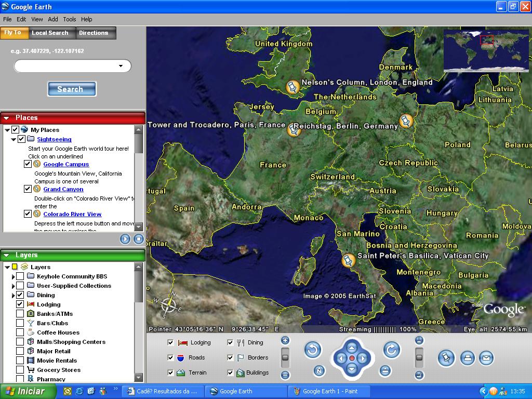
Task: Click the zoom out minus button
Action: click(x=285, y=375)
